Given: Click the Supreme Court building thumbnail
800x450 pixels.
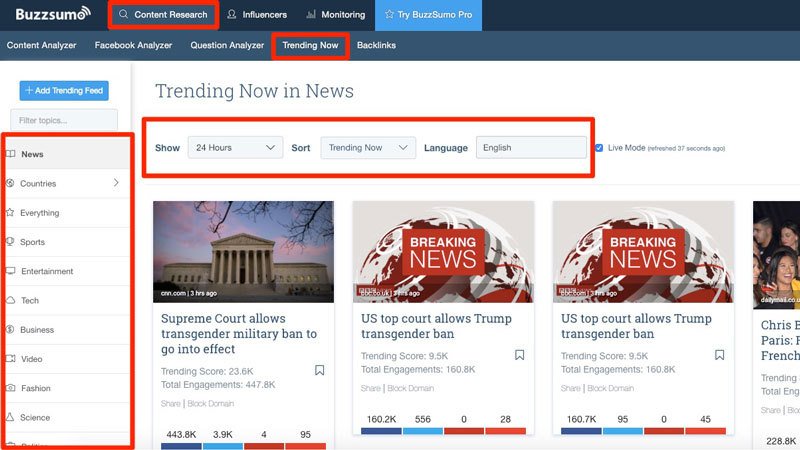Looking at the screenshot, I should click(x=243, y=252).
